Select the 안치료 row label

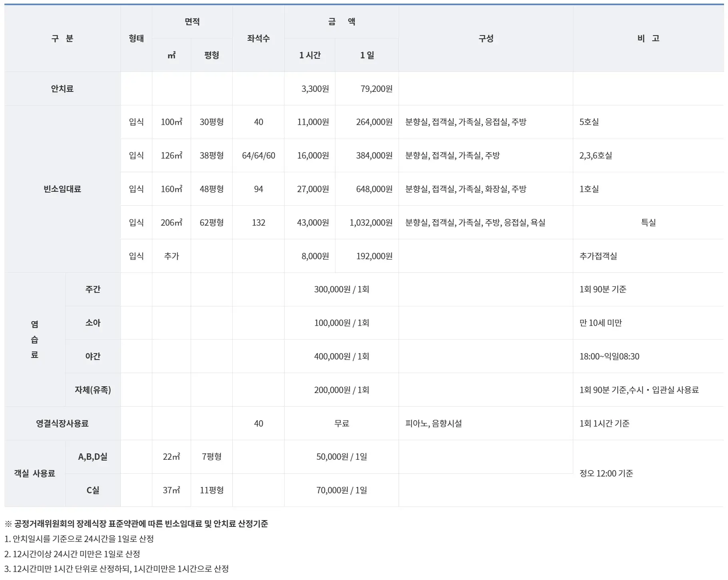pos(62,88)
